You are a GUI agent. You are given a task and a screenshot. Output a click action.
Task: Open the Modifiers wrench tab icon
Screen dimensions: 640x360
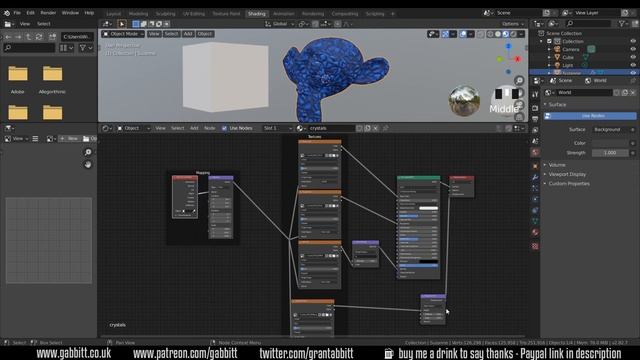click(535, 177)
